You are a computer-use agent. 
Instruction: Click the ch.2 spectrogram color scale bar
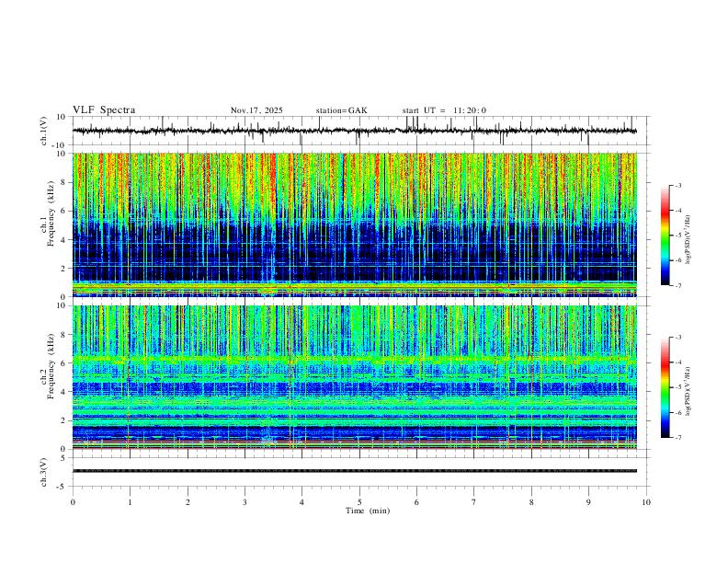(x=665, y=387)
